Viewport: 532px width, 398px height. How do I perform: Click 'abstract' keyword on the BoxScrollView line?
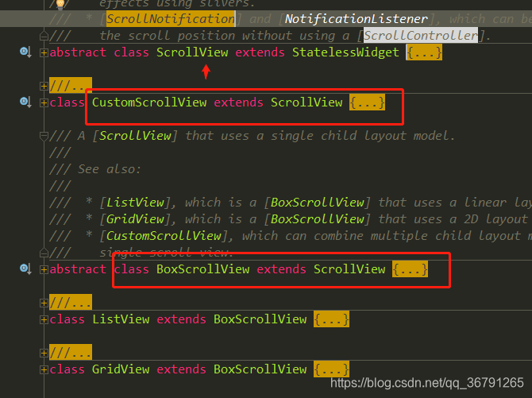(78, 269)
